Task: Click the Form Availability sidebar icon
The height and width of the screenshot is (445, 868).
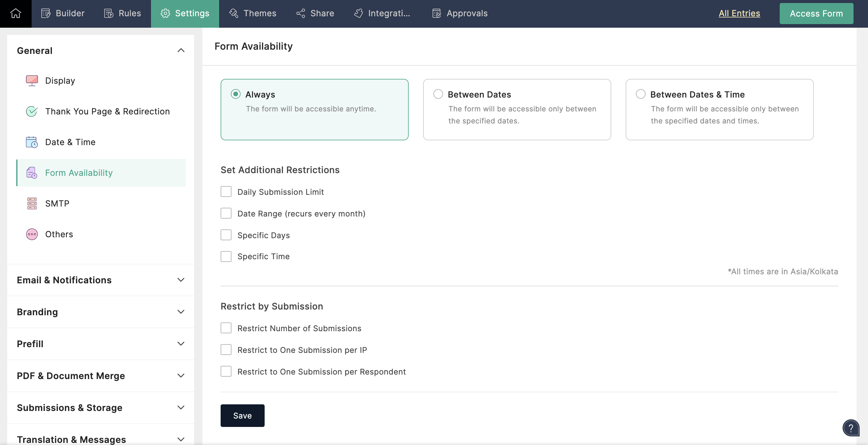Action: [32, 173]
